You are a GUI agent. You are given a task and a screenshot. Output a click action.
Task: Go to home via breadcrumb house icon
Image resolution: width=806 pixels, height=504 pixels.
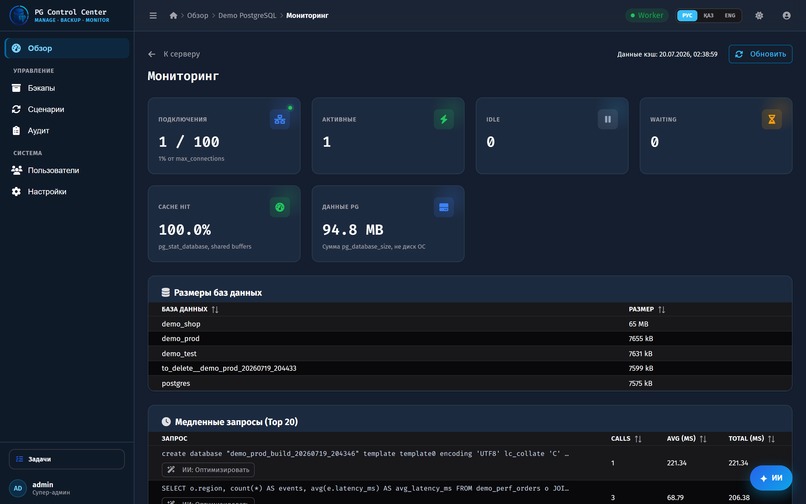click(173, 15)
